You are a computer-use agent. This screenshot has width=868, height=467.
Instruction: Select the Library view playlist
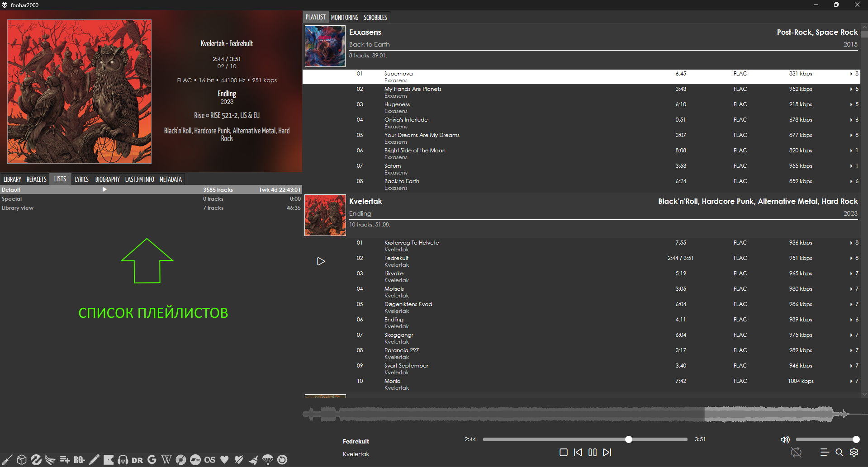tap(18, 208)
